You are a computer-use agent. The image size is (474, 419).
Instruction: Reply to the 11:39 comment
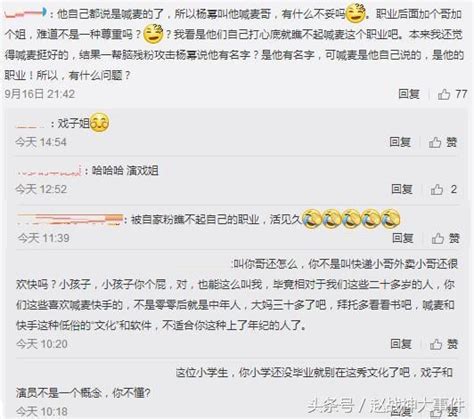[x=403, y=238]
